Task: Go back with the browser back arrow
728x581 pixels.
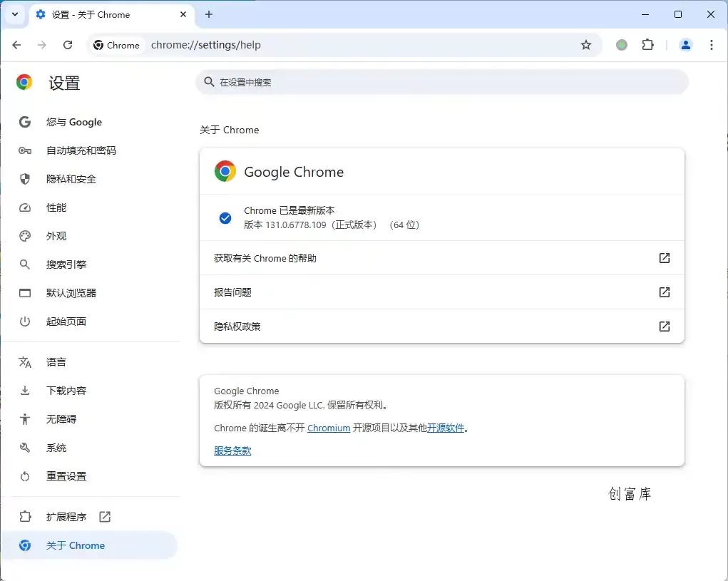Action: (x=16, y=45)
